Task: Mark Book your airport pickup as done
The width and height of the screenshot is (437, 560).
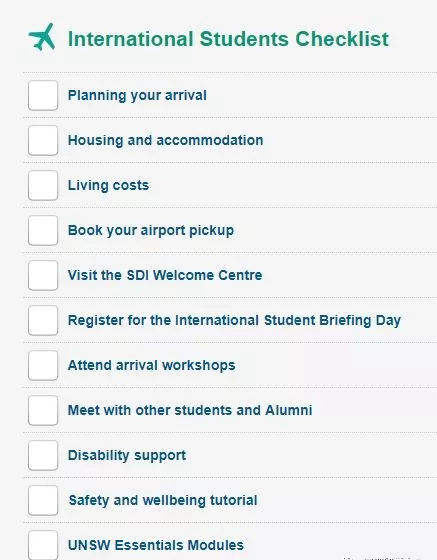Action: [43, 230]
